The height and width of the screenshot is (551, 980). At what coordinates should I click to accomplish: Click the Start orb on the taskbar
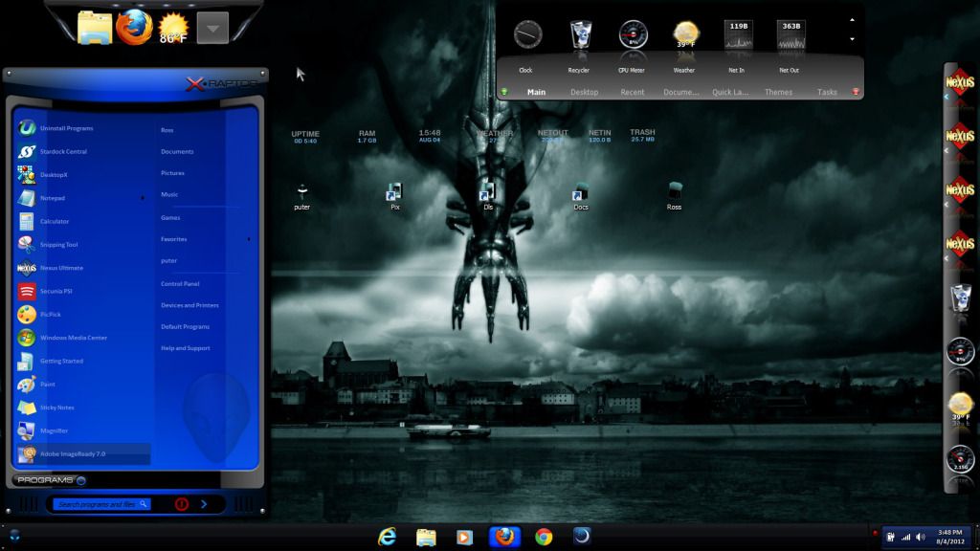pos(15,536)
